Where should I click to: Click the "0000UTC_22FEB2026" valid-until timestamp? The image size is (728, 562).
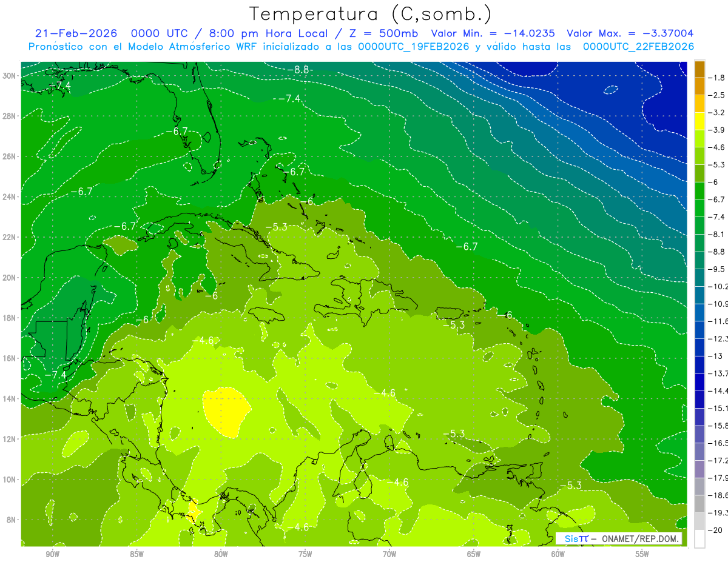point(638,47)
